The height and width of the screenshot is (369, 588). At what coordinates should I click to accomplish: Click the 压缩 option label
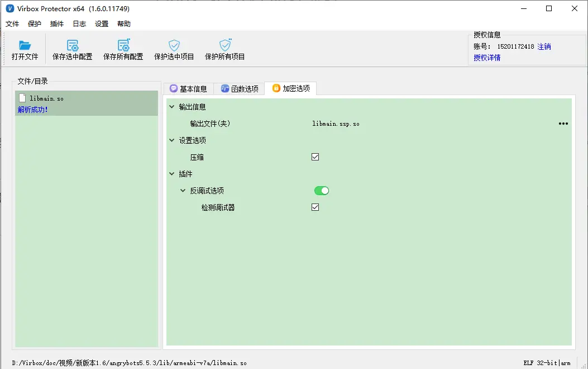pyautogui.click(x=197, y=157)
